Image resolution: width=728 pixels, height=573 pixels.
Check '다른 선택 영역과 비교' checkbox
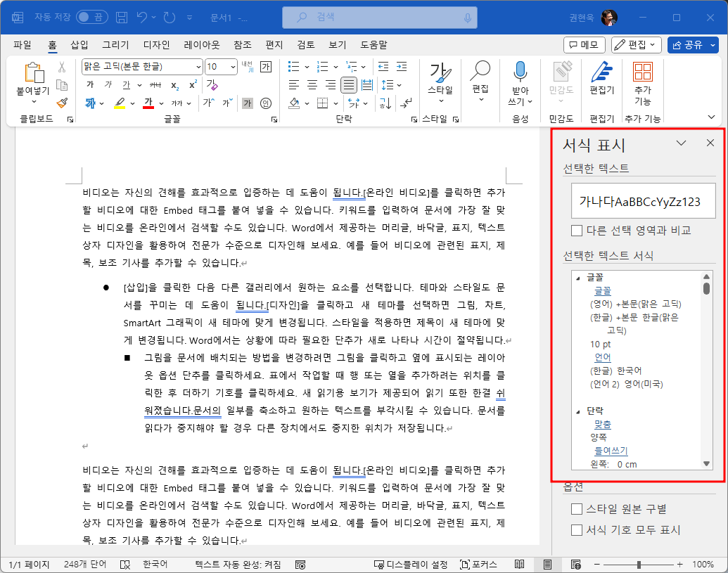pos(577,230)
